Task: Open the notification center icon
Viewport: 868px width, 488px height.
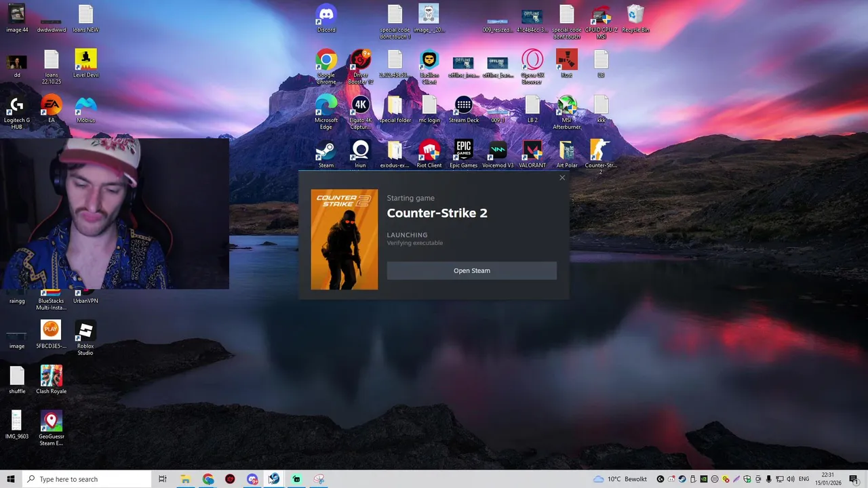Action: pos(854,479)
